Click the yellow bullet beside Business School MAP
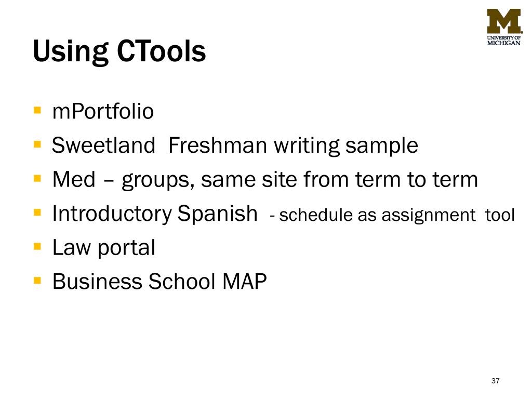 (x=37, y=281)
